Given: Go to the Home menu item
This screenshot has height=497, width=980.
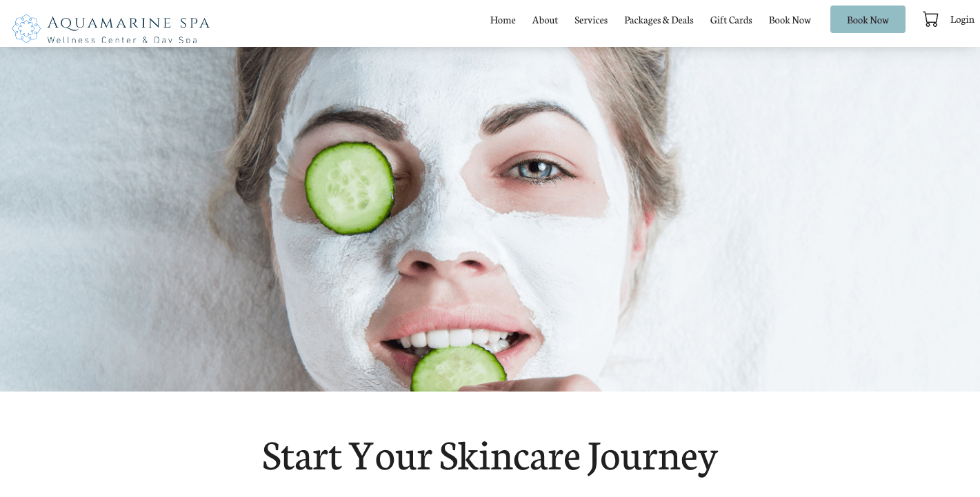Looking at the screenshot, I should pos(503,20).
